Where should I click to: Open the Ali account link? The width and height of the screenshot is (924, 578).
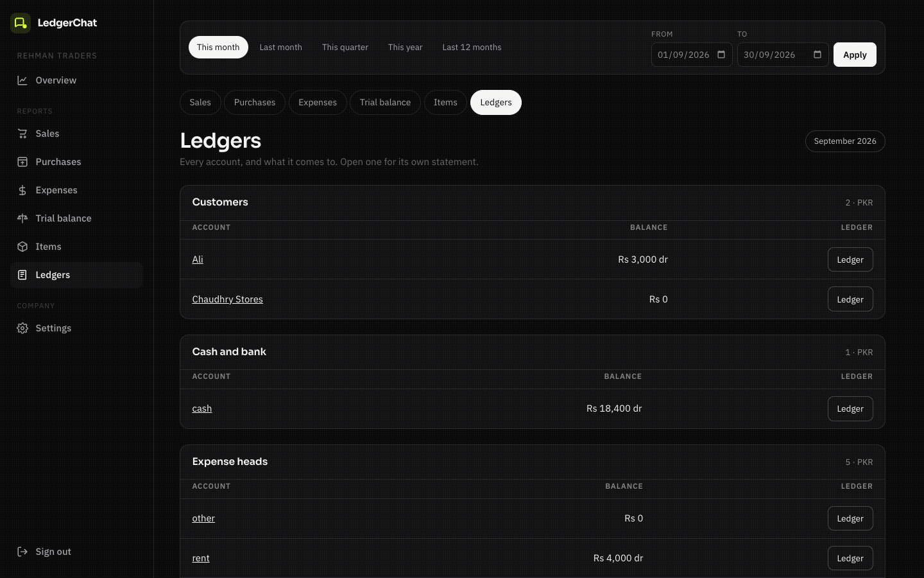click(198, 259)
